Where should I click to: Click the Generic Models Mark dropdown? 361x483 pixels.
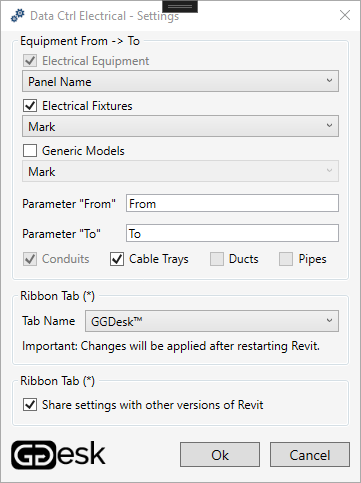[x=180, y=171]
